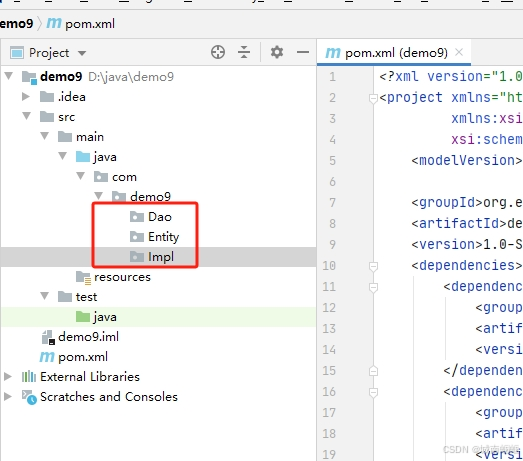This screenshot has width=523, height=461.
Task: Collapse the src folder
Action: (26, 116)
